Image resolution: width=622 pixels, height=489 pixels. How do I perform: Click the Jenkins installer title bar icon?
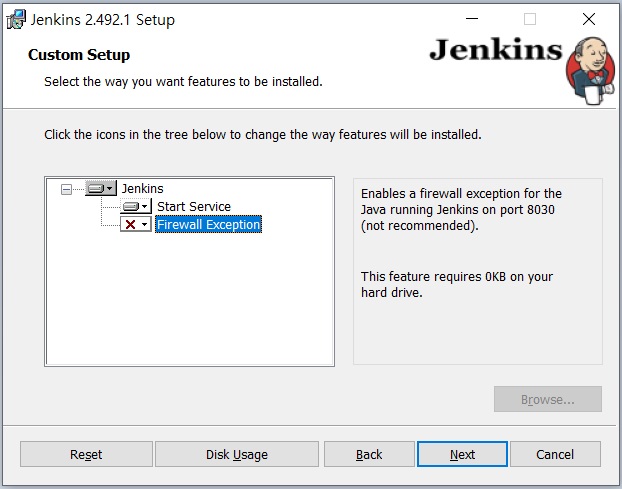point(16,19)
